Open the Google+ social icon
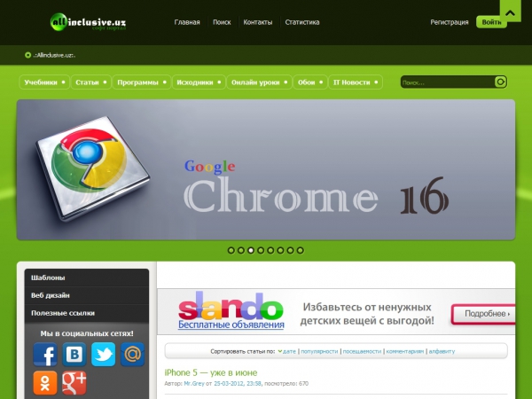532x399 pixels. pyautogui.click(x=74, y=383)
